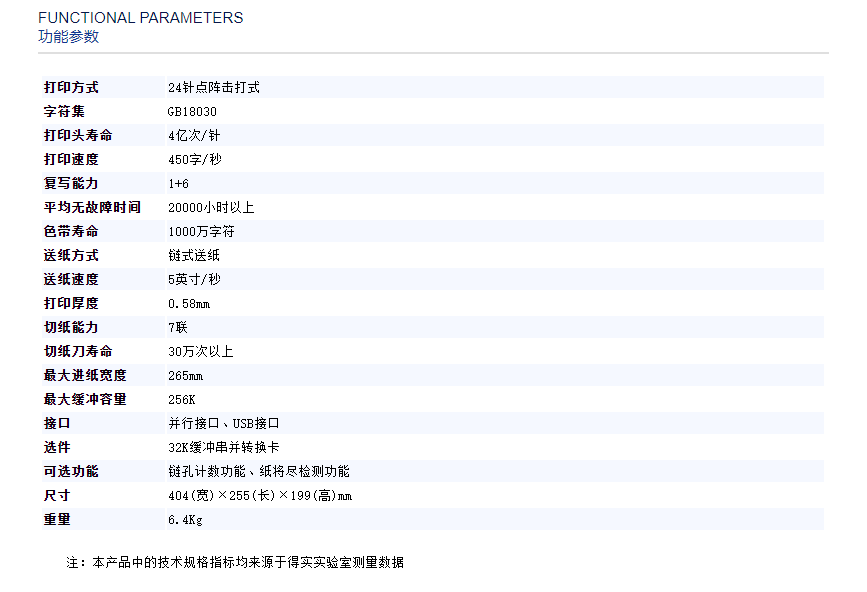
Task: Click the 复写能力 row label
Action: [x=71, y=184]
